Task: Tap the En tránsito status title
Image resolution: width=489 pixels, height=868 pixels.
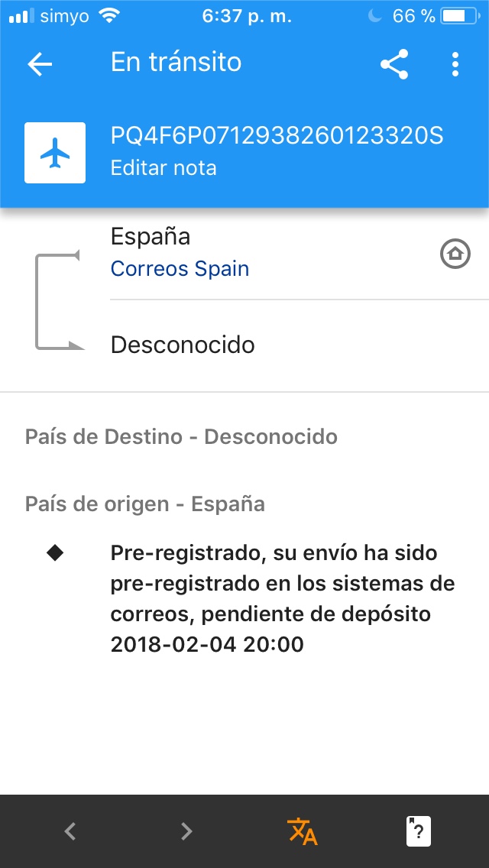Action: (176, 63)
